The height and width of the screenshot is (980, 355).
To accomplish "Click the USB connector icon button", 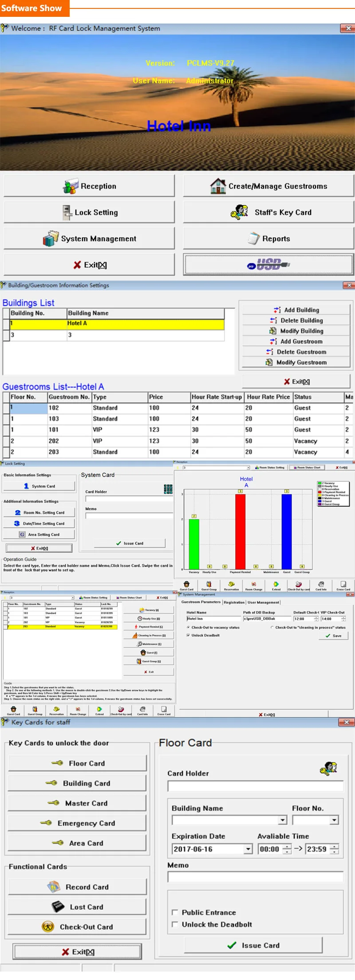I will [x=268, y=265].
